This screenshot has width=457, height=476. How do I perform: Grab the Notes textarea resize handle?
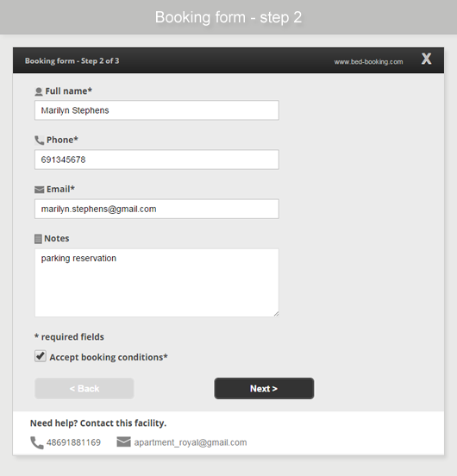click(x=276, y=314)
